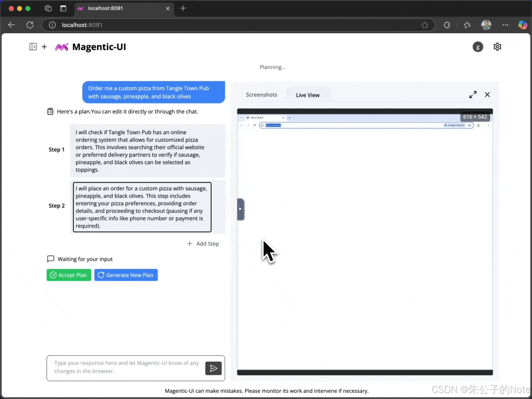Add a step to the plan
Viewport: 532px width, 399px height.
(203, 244)
